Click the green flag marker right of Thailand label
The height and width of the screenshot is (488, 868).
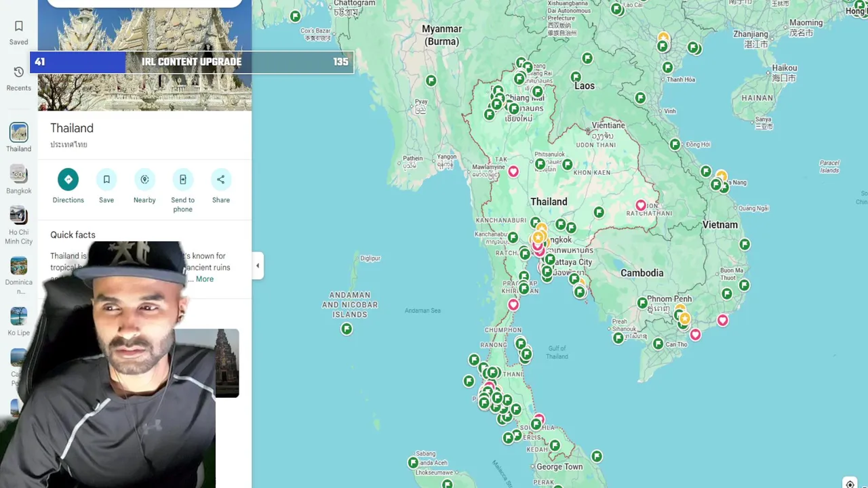pyautogui.click(x=599, y=212)
